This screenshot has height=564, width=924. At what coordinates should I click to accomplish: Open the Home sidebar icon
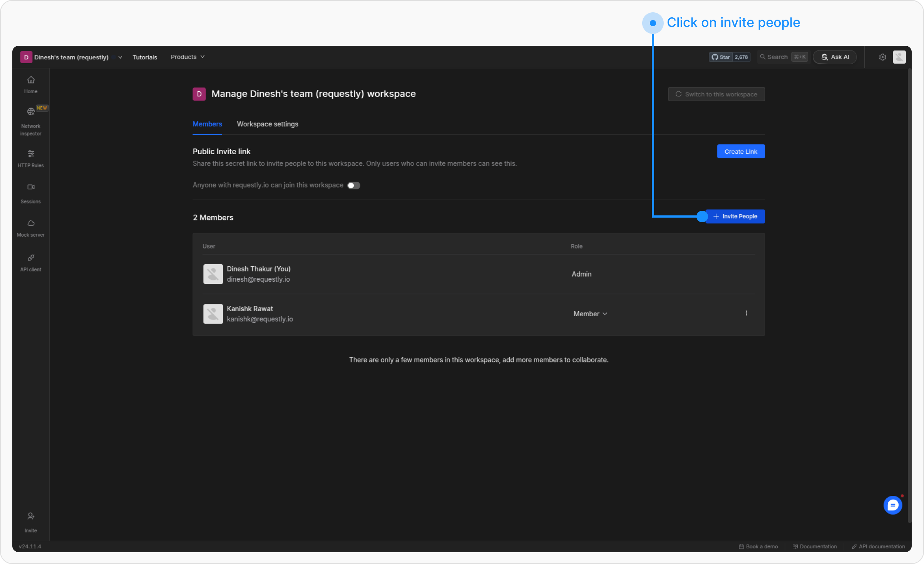pyautogui.click(x=31, y=84)
